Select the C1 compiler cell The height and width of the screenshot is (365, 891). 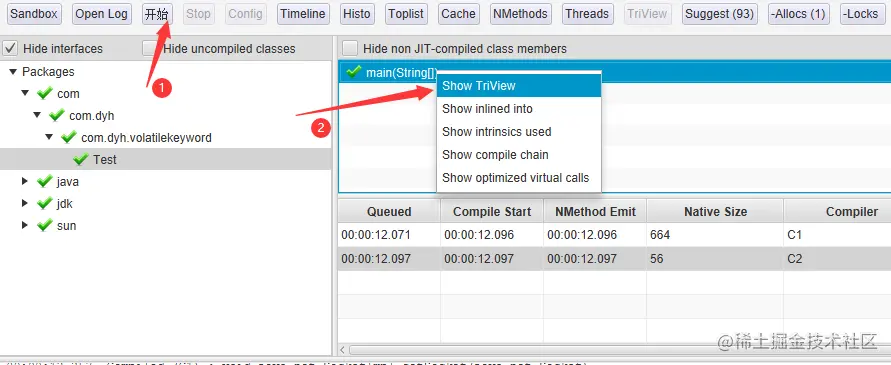point(838,235)
